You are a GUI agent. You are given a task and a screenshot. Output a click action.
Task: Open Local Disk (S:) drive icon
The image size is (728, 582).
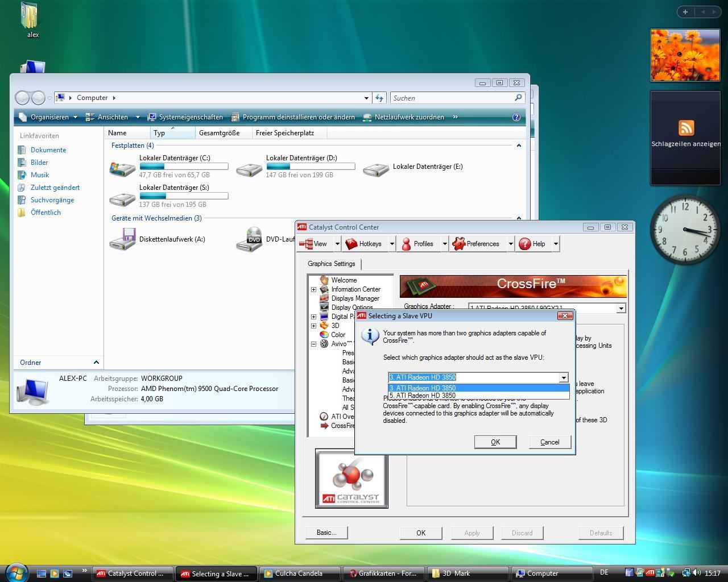(x=122, y=198)
